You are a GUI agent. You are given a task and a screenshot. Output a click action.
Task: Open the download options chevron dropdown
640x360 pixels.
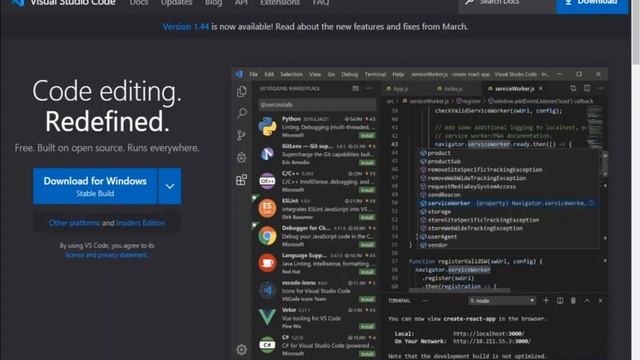coord(170,186)
